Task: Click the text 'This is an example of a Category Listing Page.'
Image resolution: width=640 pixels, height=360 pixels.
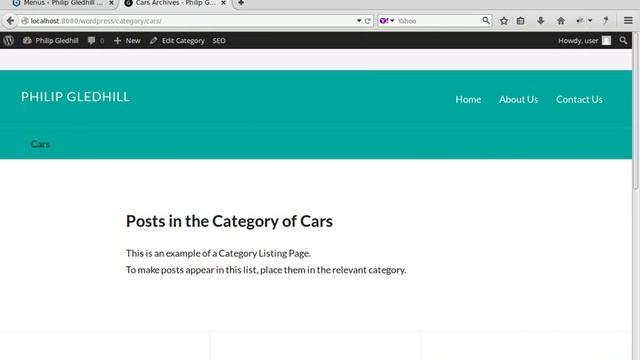Action: [218, 253]
